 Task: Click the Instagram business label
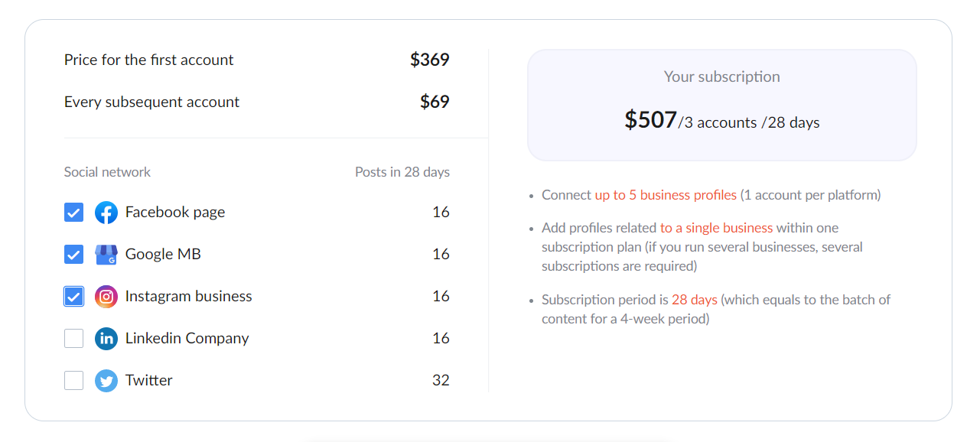coord(189,297)
